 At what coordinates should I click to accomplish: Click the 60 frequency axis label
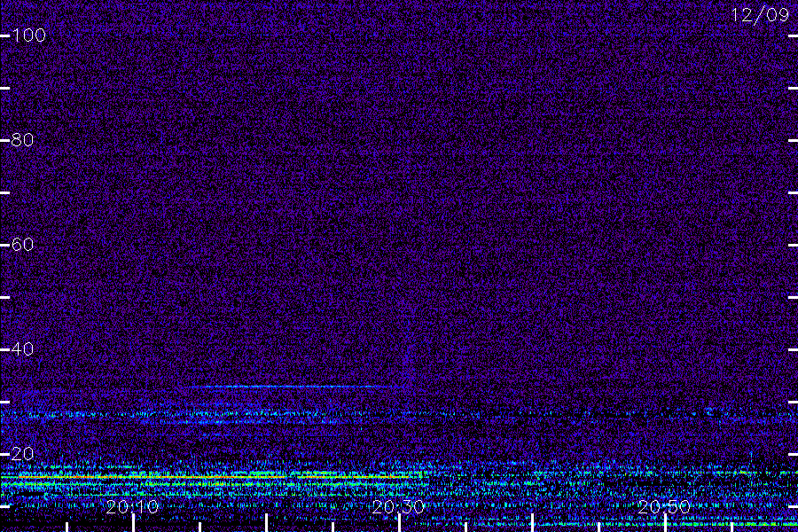(22, 245)
